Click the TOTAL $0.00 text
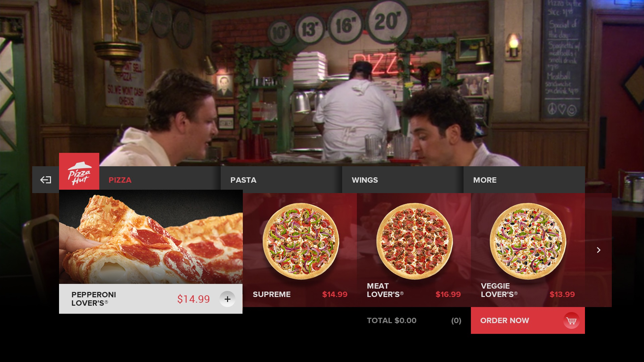Image resolution: width=644 pixels, height=362 pixels. tap(392, 320)
